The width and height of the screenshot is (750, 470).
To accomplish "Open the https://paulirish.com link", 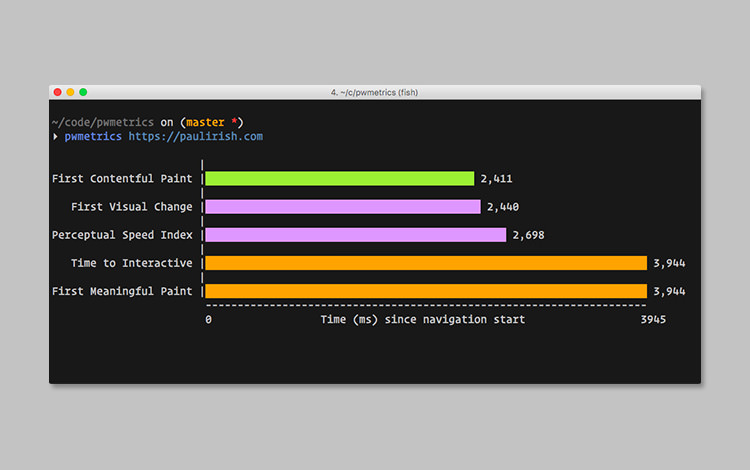I will (x=195, y=137).
